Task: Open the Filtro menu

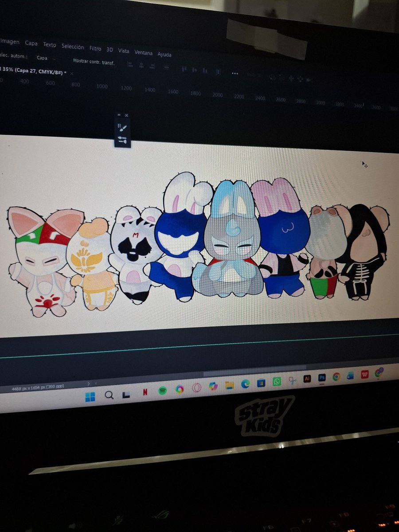Action: [95, 48]
